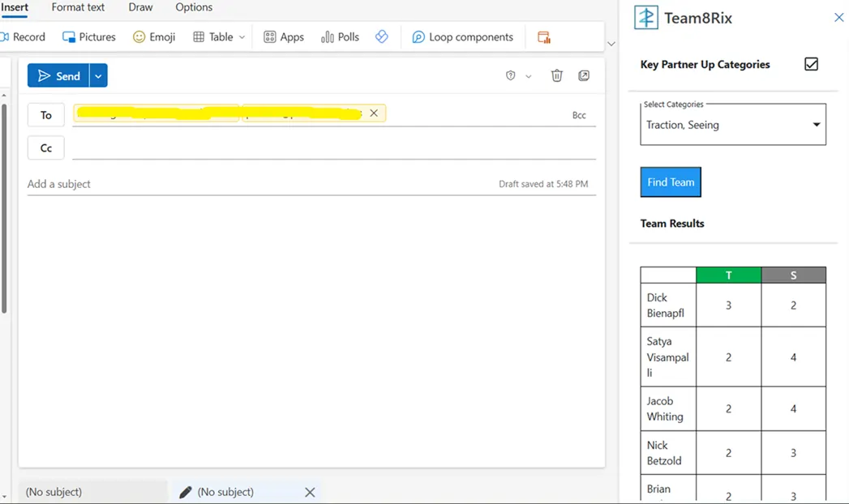Click the To button

click(x=46, y=114)
